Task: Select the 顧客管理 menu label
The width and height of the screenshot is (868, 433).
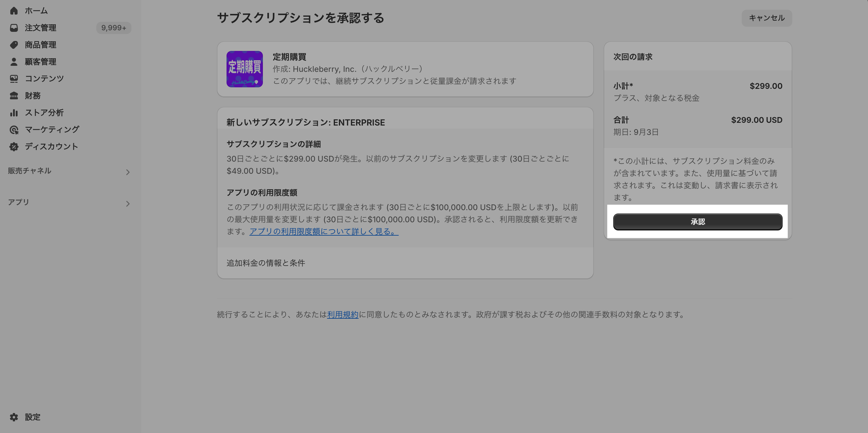Action: click(x=41, y=62)
